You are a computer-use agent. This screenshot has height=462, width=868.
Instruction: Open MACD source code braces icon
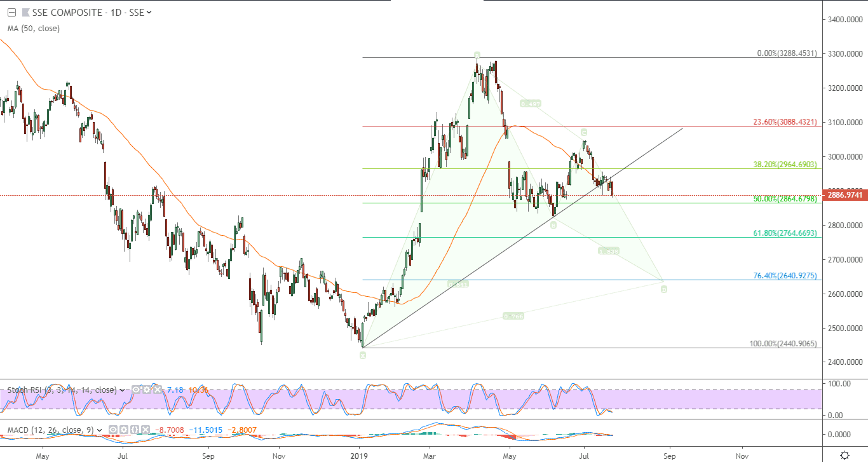click(x=135, y=430)
